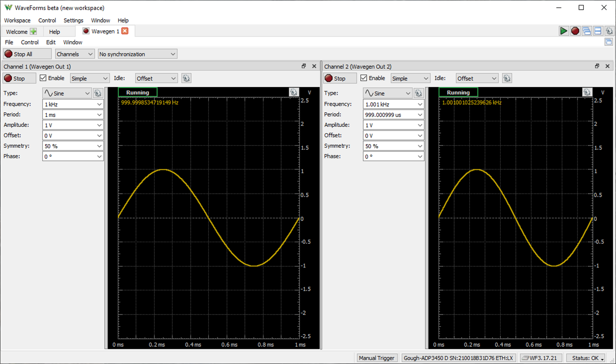Open Channel 2 Idle Offset dropdown
The height and width of the screenshot is (364, 616).
[x=477, y=78]
